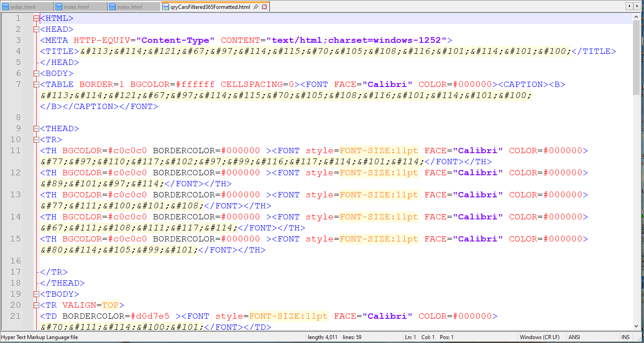Click the 'ANSI' encoding indicator
Viewport: 644px width, 343px height.
click(x=574, y=337)
